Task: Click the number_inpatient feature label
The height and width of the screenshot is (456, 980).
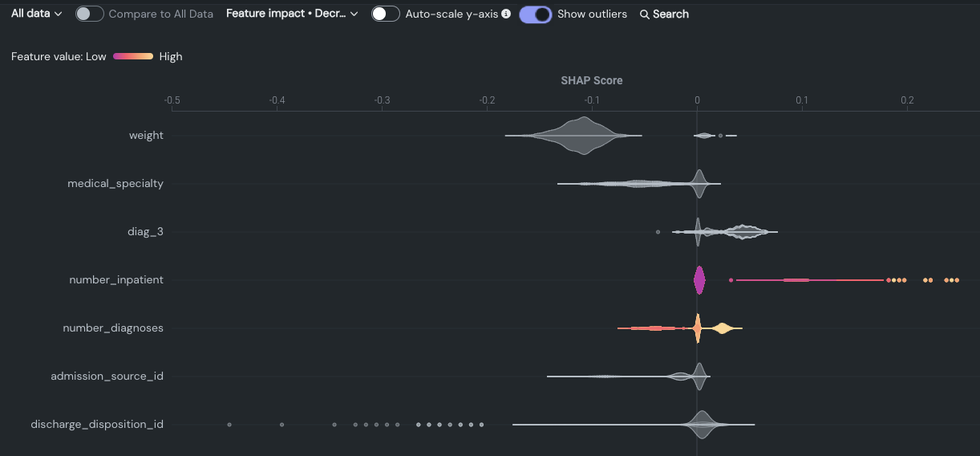Action: tap(116, 280)
